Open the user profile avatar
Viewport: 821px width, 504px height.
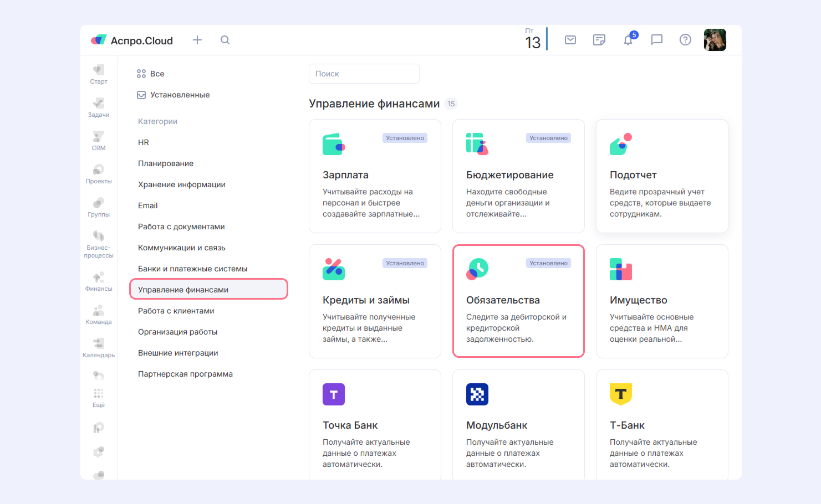(715, 40)
